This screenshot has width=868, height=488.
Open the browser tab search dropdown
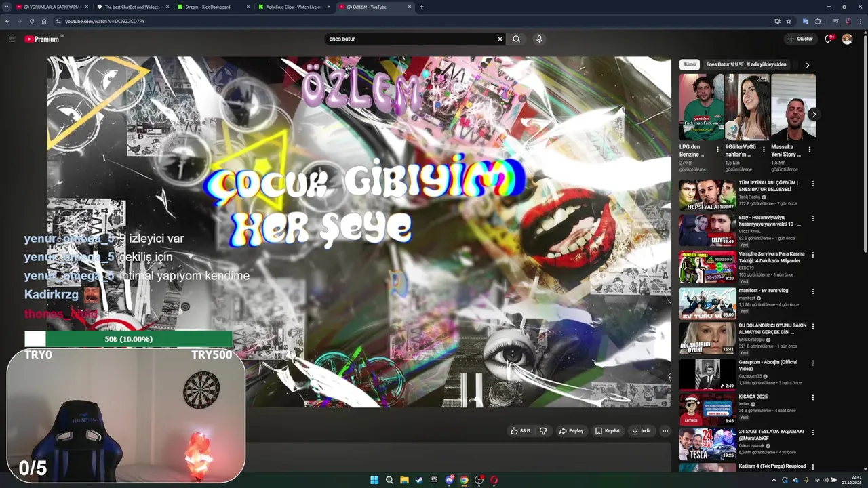click(x=7, y=7)
